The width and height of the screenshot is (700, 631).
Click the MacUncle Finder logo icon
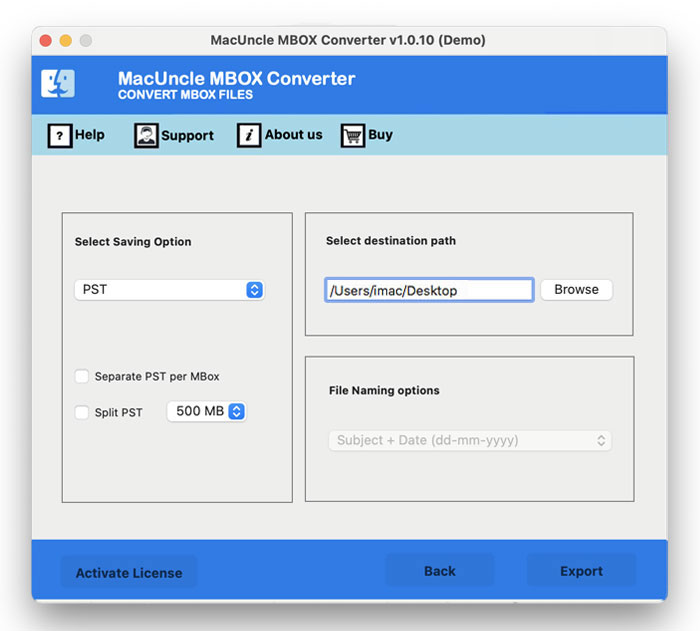[x=58, y=83]
